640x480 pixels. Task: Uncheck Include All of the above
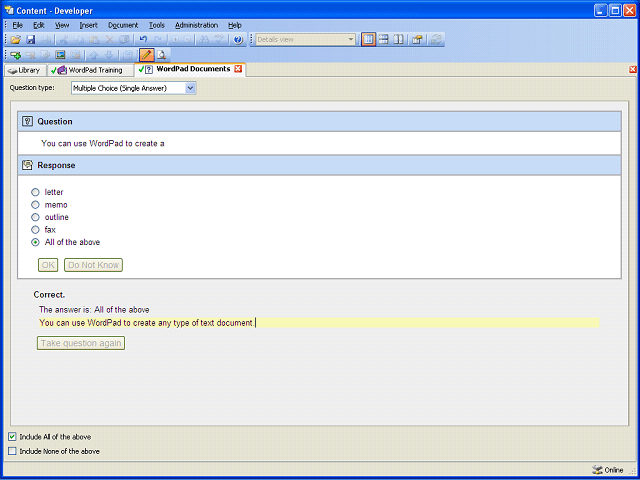coord(12,437)
